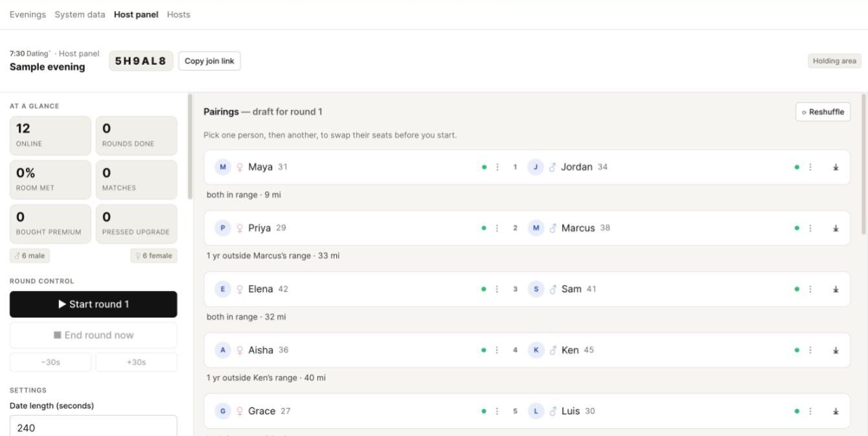Click the Pairings list scrollbar
This screenshot has width=868, height=436.
[x=864, y=165]
